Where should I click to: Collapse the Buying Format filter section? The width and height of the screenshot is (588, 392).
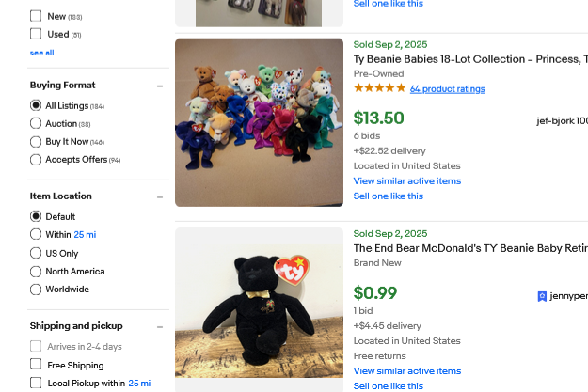click(x=160, y=86)
